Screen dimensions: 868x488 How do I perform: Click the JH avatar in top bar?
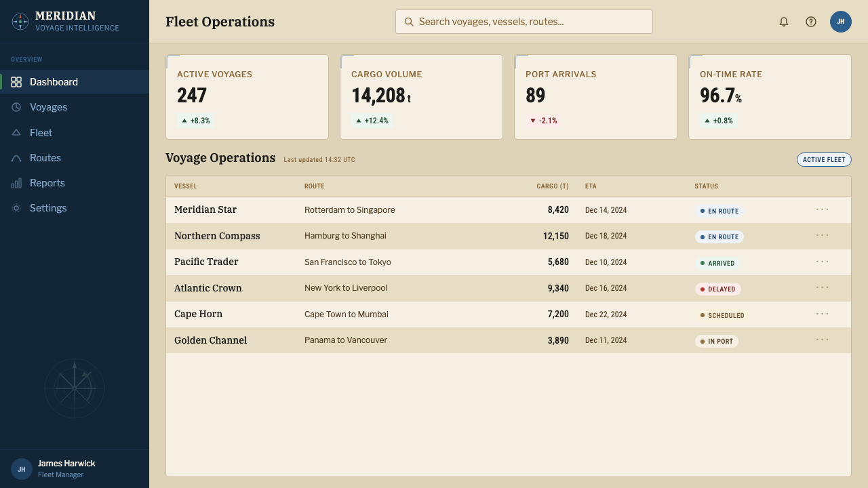point(841,22)
